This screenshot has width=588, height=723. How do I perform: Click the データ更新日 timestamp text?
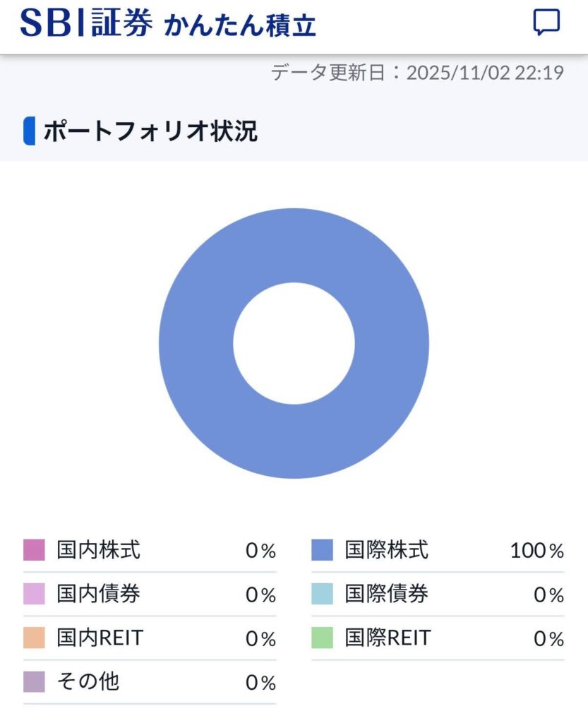[417, 73]
